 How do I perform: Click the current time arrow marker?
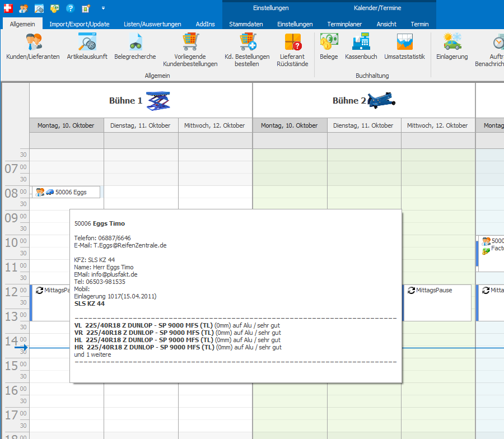point(21,347)
